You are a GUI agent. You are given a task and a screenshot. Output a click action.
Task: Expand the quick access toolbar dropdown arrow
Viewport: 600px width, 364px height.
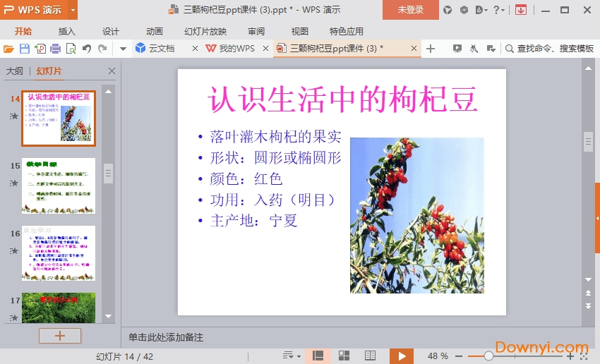[123, 49]
